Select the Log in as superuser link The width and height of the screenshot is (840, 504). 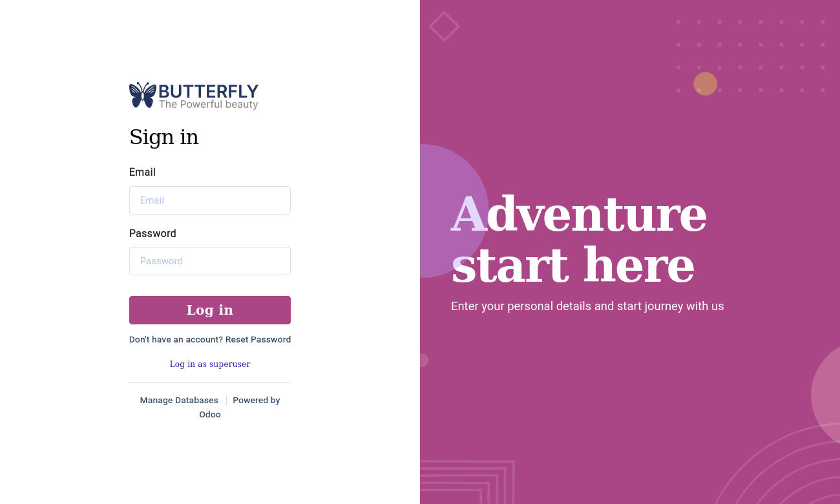210,364
